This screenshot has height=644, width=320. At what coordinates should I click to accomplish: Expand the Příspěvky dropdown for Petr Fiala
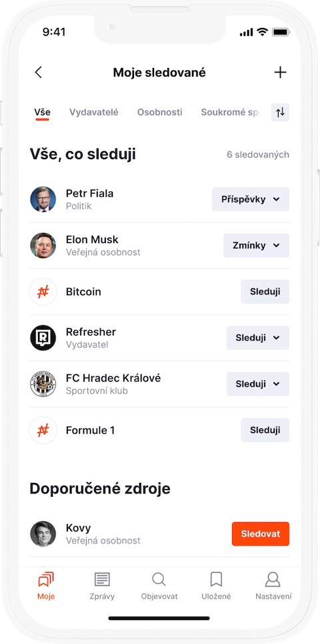coord(251,199)
